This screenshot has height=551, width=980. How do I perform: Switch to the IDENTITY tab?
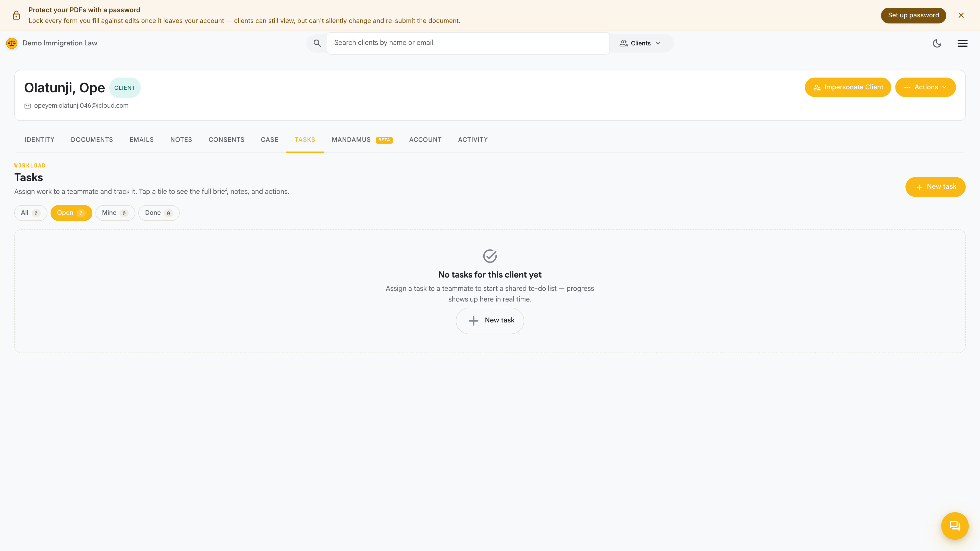tap(40, 140)
